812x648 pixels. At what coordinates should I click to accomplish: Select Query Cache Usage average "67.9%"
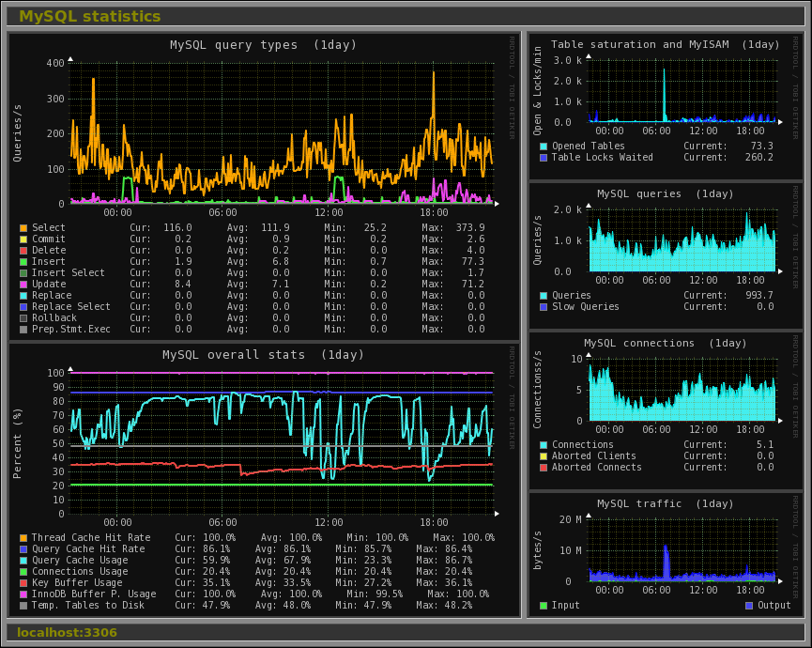[297, 561]
